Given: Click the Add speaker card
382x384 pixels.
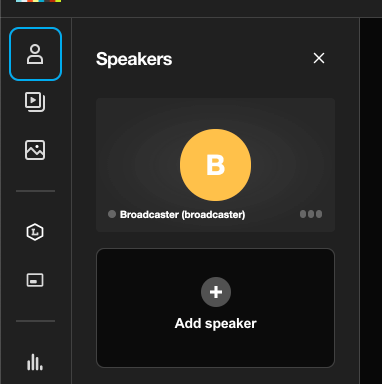Looking at the screenshot, I should [215, 308].
